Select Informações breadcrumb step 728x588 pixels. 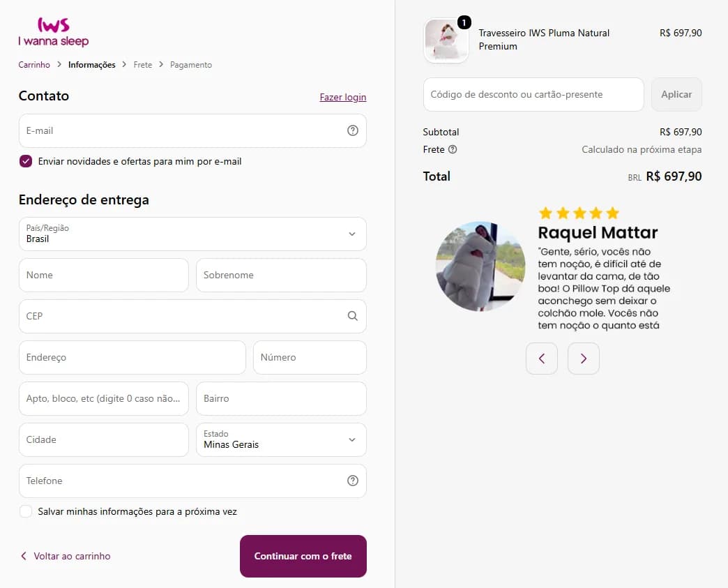(92, 65)
